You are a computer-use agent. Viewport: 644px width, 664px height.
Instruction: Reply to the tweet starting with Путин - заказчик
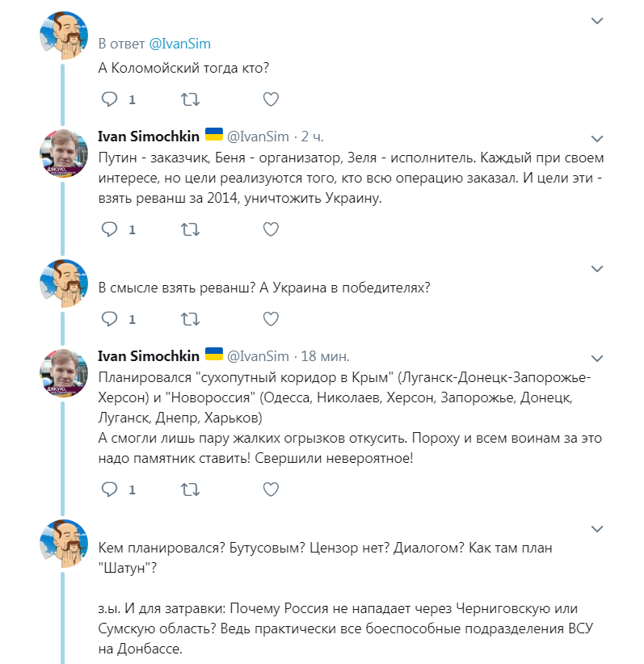(x=109, y=229)
